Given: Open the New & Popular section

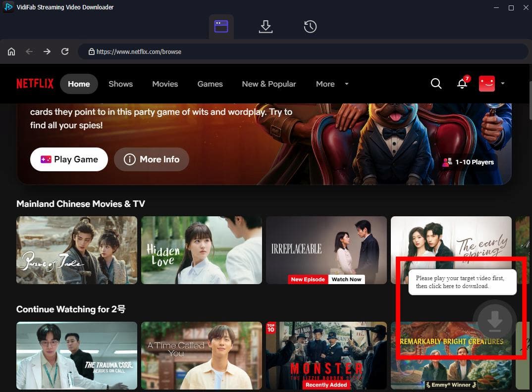Looking at the screenshot, I should pos(268,84).
